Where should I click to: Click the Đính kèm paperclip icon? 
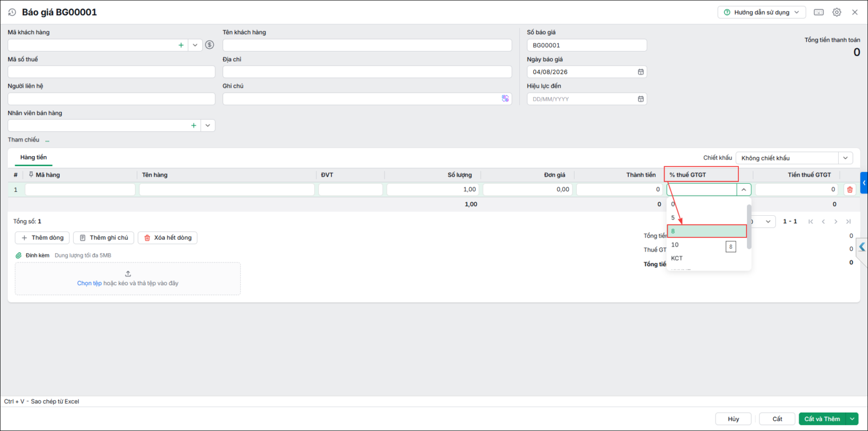18,255
